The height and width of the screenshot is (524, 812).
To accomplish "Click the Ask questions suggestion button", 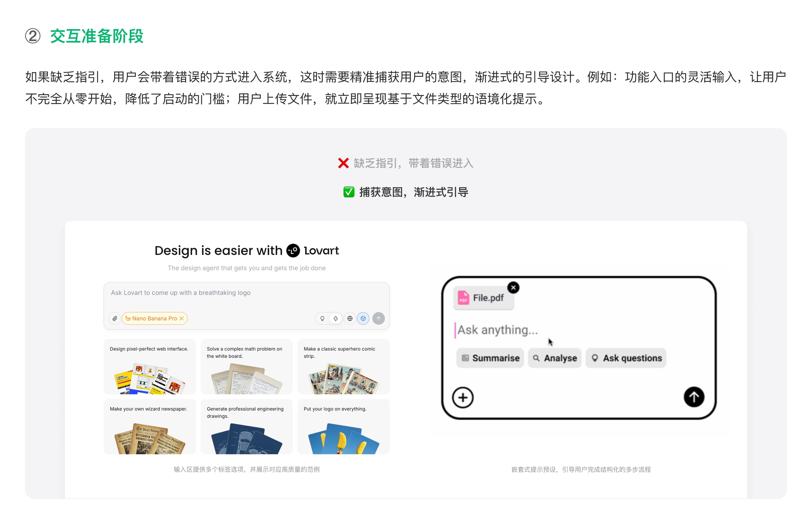I will coord(625,358).
